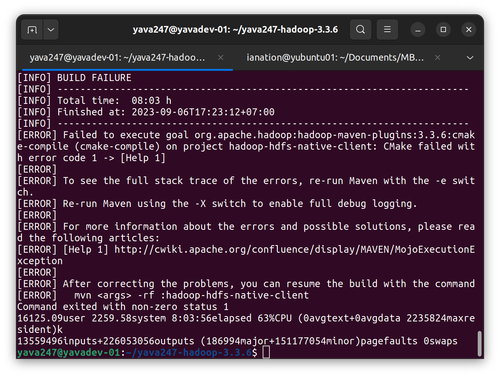500x377 pixels.
Task: Click the 'Failed to execute goal' error line
Action: click(x=246, y=146)
